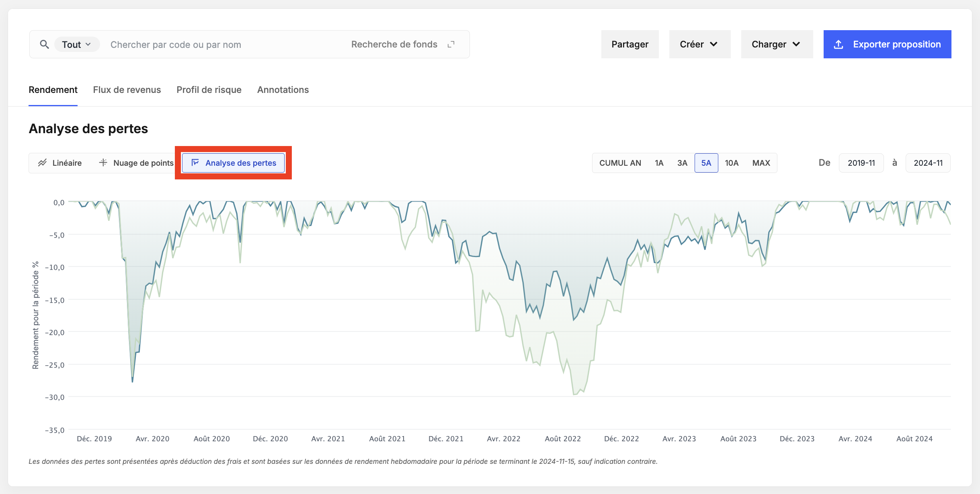Click the export upload icon
Screen dimensions: 980x494
839,44
